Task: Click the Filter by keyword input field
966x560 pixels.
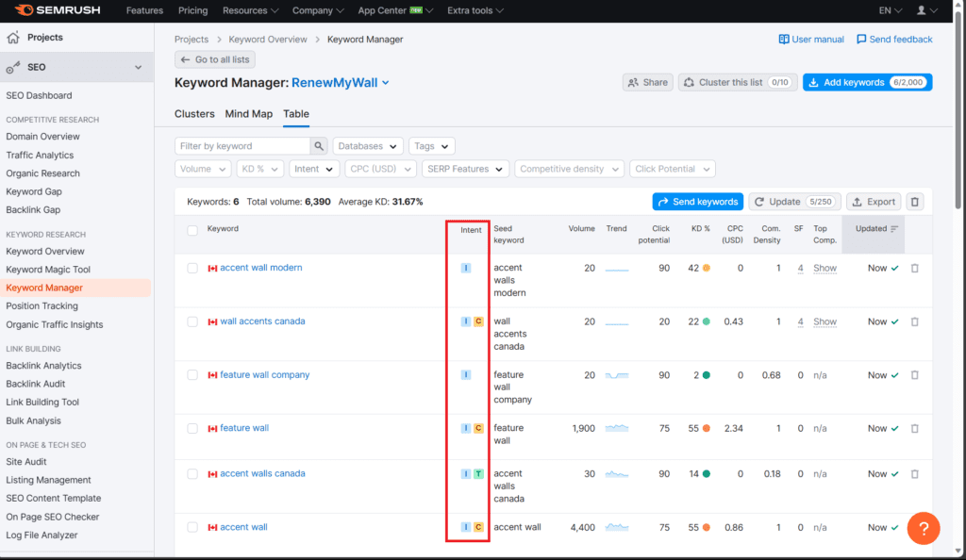Action: point(242,146)
